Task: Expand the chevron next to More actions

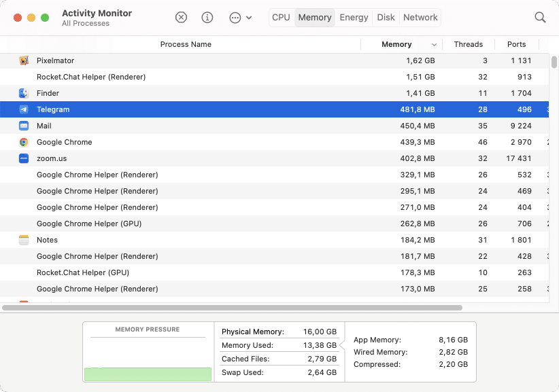Action: [x=249, y=18]
